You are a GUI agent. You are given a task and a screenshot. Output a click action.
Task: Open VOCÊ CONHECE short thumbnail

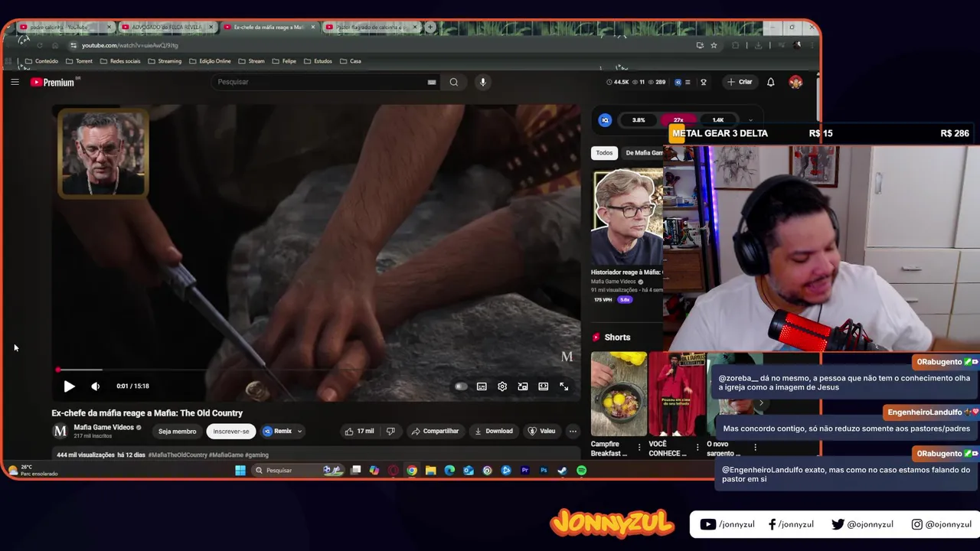(x=677, y=393)
